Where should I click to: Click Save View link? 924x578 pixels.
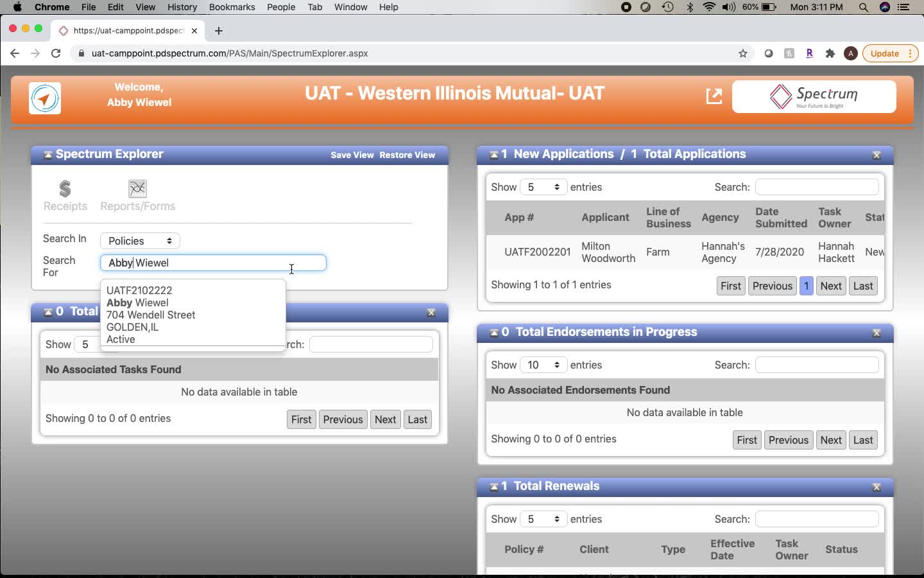[352, 155]
